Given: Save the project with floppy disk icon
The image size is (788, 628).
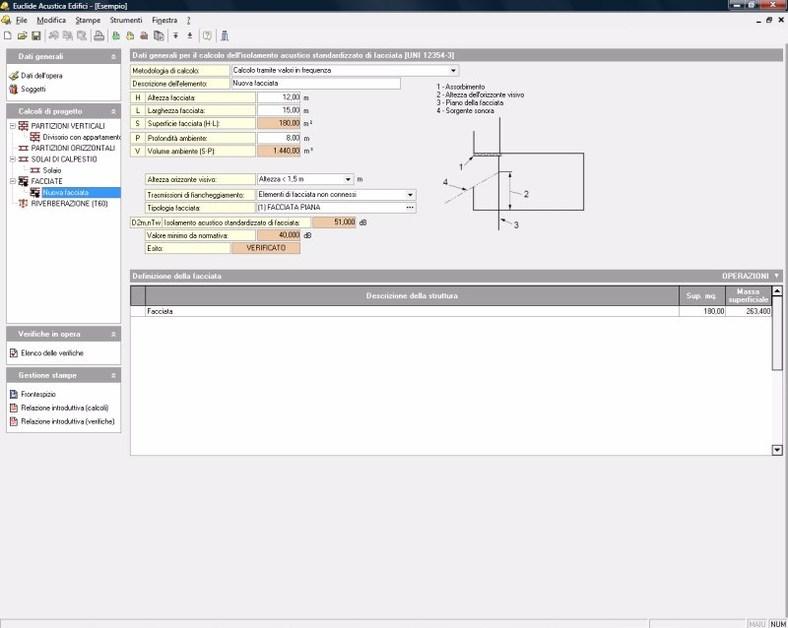Looking at the screenshot, I should coord(36,36).
